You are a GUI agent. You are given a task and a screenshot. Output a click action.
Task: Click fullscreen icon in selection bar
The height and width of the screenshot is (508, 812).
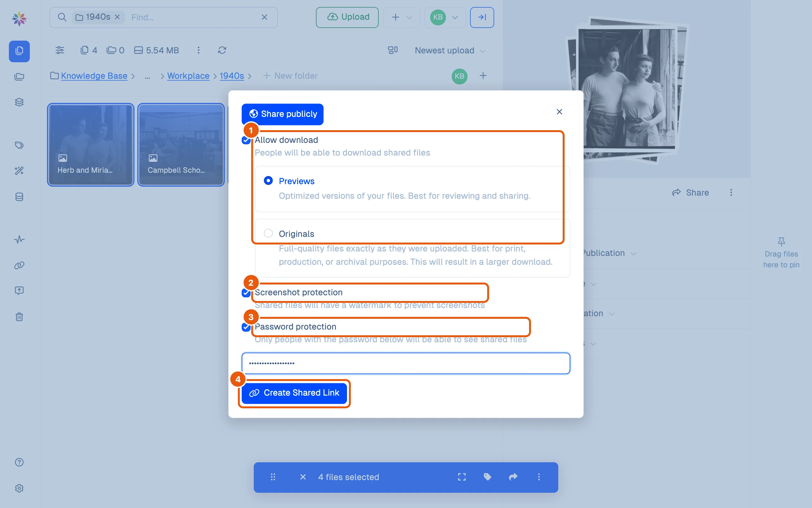click(462, 477)
